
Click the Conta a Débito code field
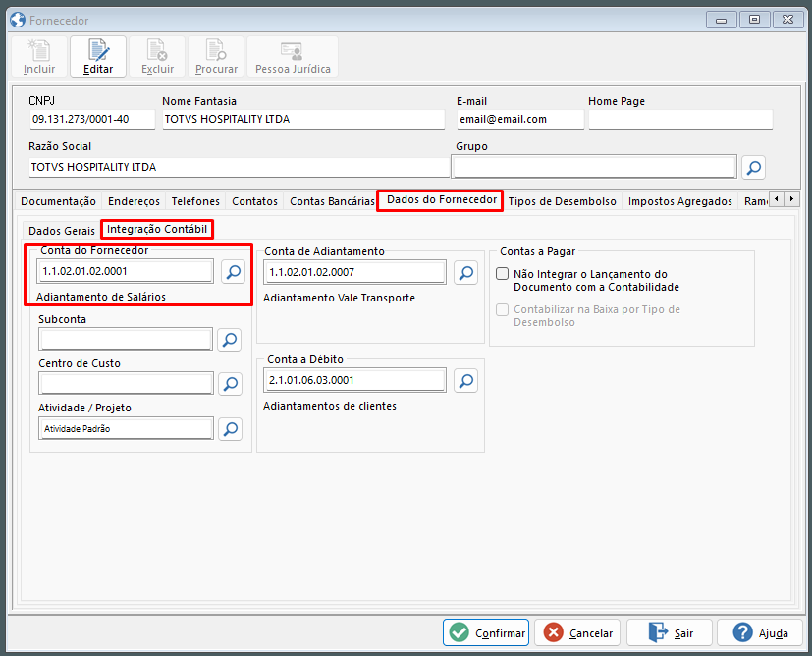[x=355, y=381]
